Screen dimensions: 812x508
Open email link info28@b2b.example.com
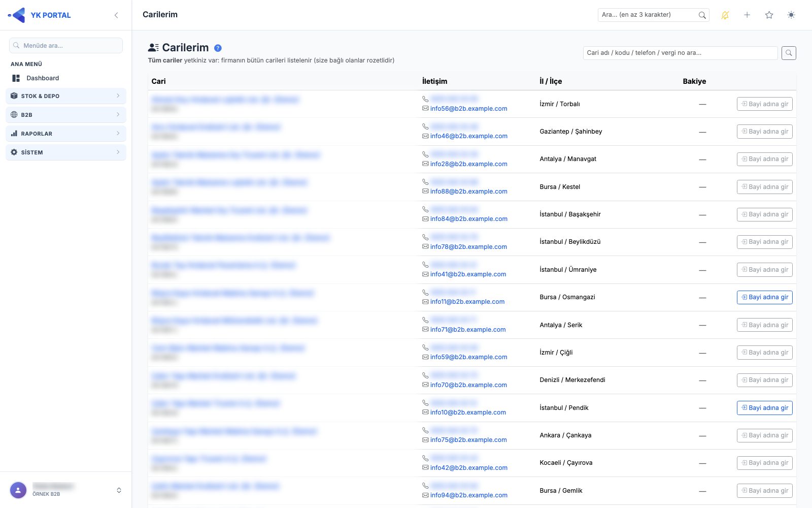click(x=469, y=164)
